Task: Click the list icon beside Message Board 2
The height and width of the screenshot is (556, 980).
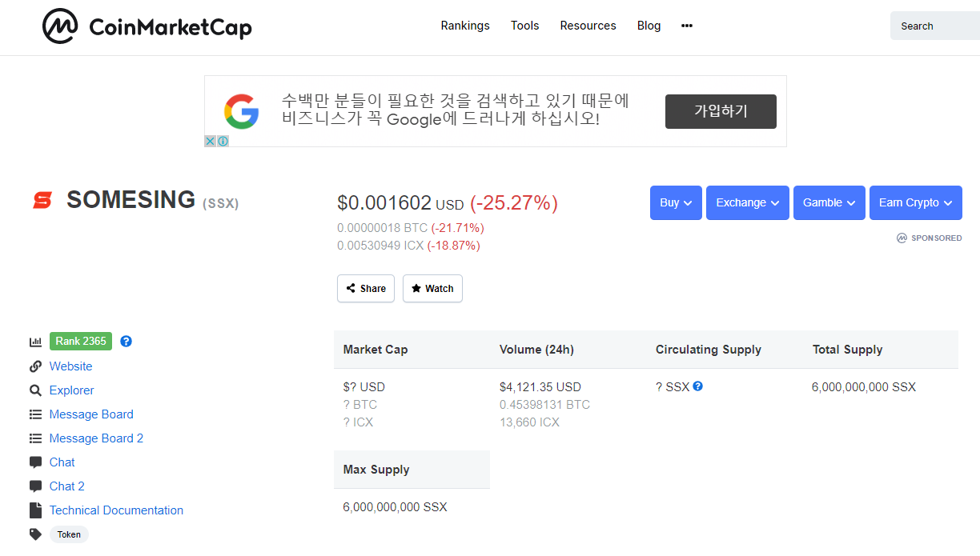Action: click(35, 438)
